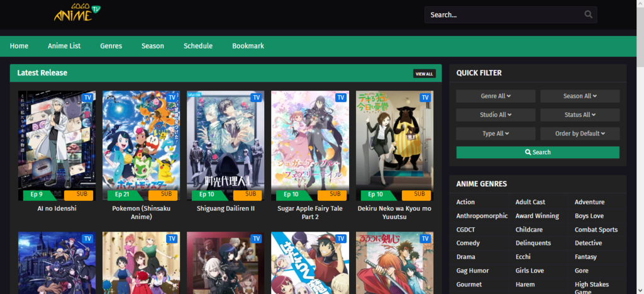Open the Rurouni Kenshin poster thumbnail
This screenshot has width=644, height=294.
[394, 263]
